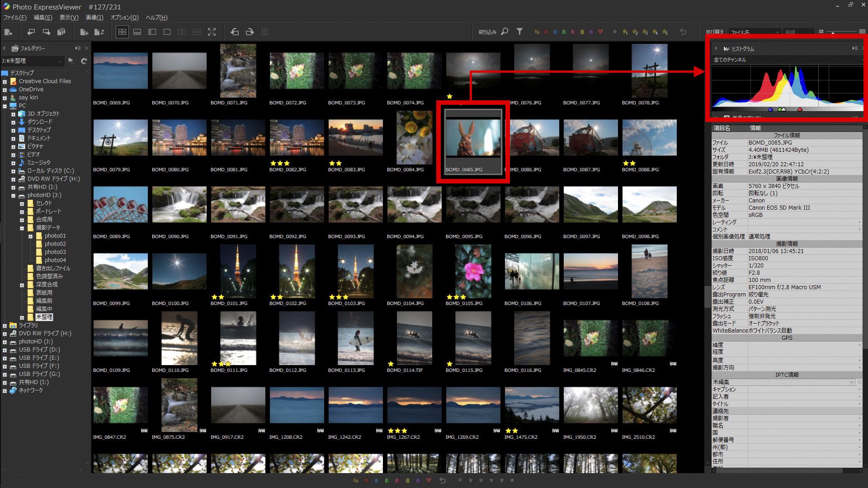Filter by heart favorite mark
868x488 pixels.
(600, 32)
